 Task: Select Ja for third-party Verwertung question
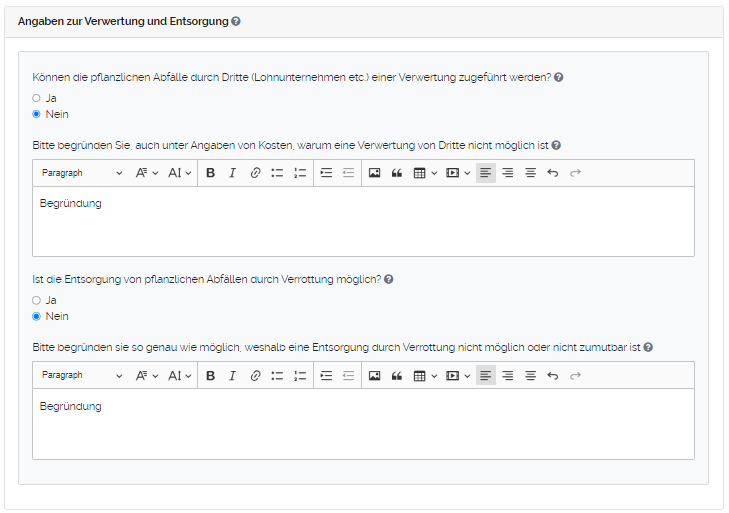(37, 98)
